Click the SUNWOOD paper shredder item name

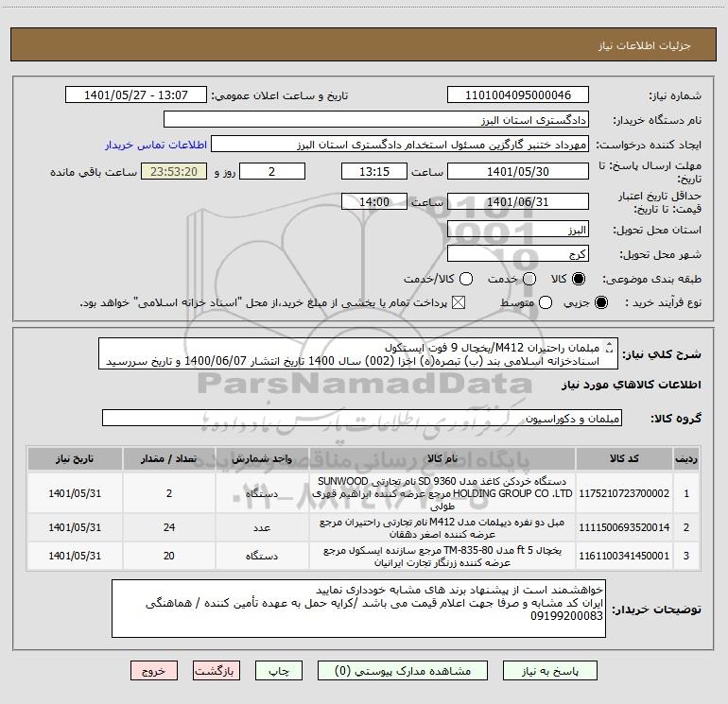pos(442,493)
